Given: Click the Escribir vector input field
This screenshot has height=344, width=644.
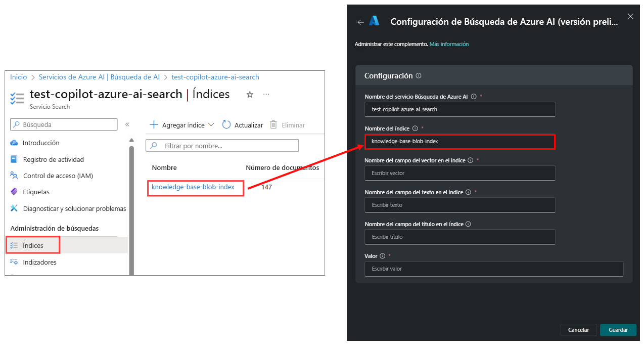Looking at the screenshot, I should [x=460, y=173].
